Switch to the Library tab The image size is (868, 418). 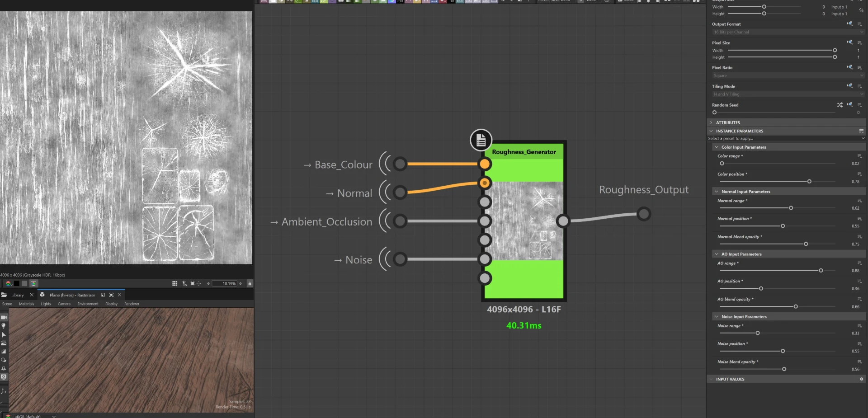coord(17,295)
